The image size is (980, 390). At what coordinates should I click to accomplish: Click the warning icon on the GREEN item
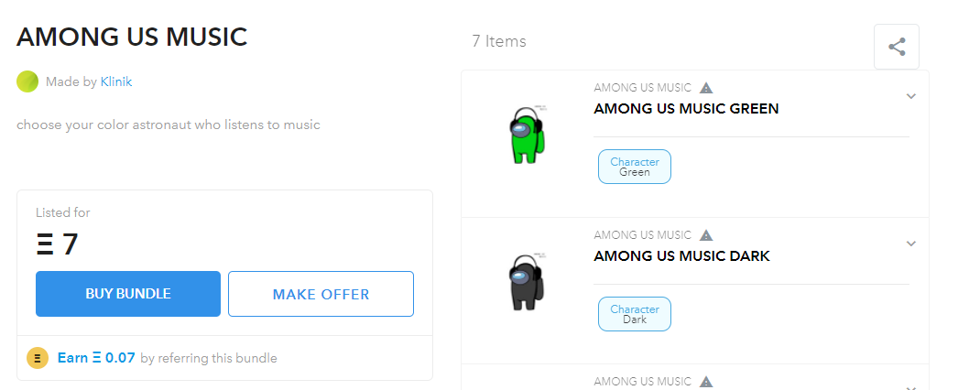click(x=706, y=88)
